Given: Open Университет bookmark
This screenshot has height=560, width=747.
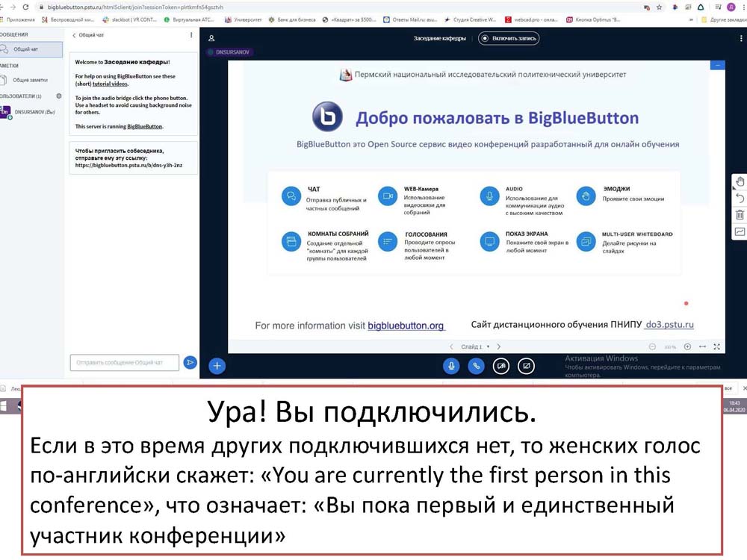Looking at the screenshot, I should tap(244, 19).
